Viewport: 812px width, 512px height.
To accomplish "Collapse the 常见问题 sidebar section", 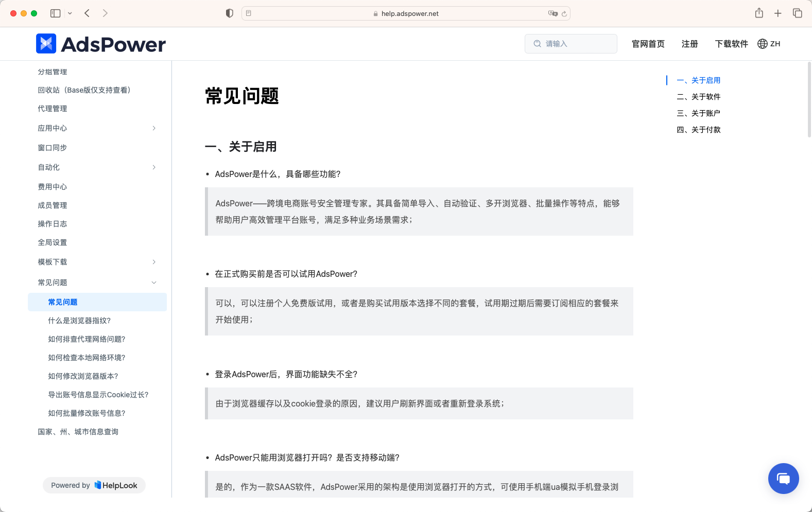I will (154, 283).
